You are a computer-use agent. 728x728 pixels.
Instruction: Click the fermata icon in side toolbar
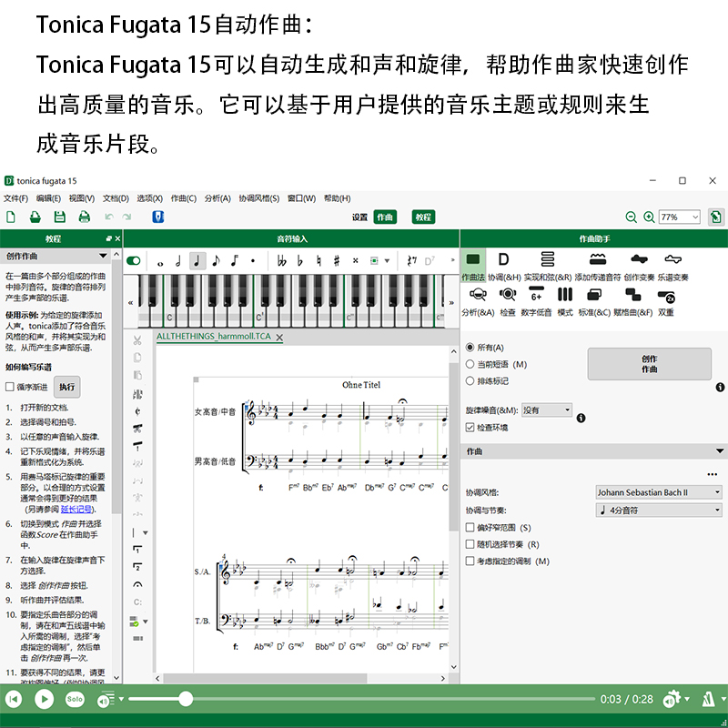point(137,584)
